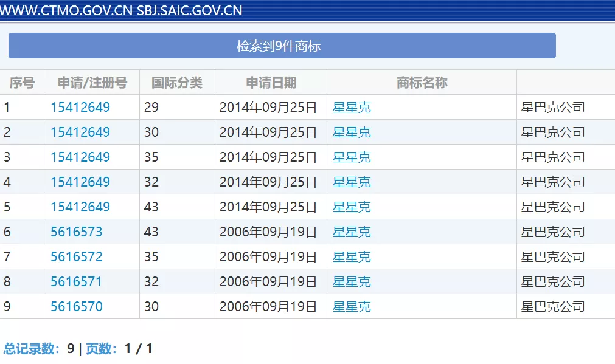The width and height of the screenshot is (615, 364).
Task: Click the 1 / 1 page indicator
Action: click(x=139, y=348)
